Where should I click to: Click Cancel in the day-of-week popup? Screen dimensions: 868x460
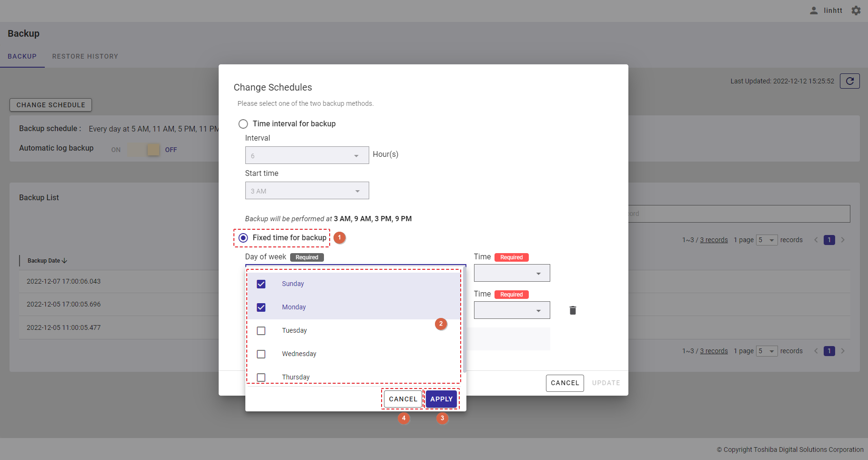[x=403, y=399]
